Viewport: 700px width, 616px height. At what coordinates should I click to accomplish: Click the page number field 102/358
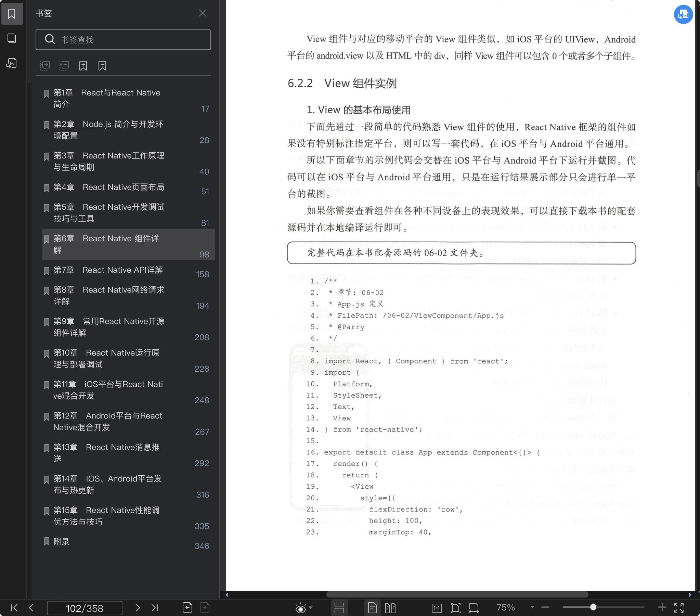(85, 608)
